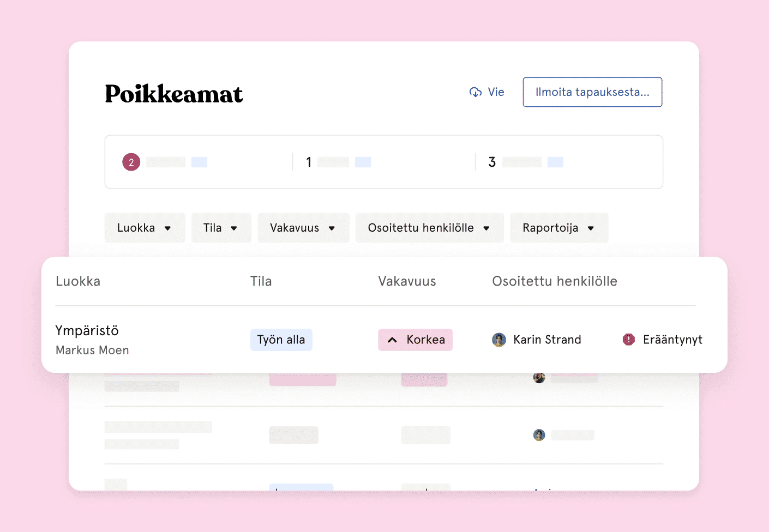Click the Tila column header
The width and height of the screenshot is (769, 532).
point(261,281)
